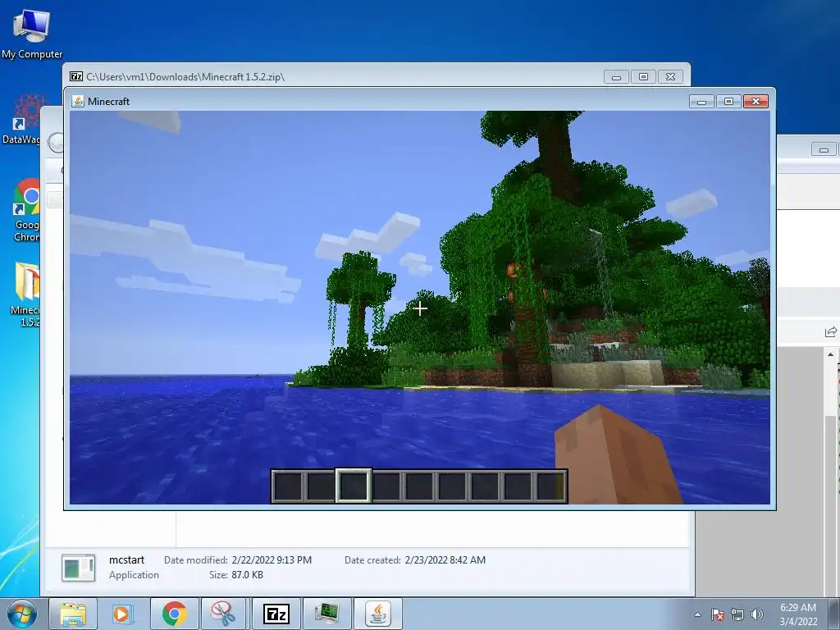Image resolution: width=840 pixels, height=630 pixels.
Task: Click the 7z icon in the 7-Zip title bar
Action: point(76,76)
